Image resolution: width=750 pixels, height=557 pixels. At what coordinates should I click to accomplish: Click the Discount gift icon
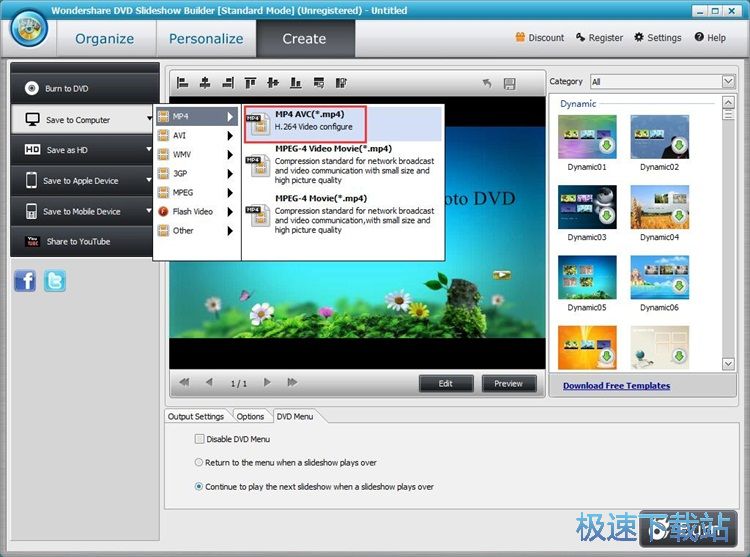pos(520,37)
